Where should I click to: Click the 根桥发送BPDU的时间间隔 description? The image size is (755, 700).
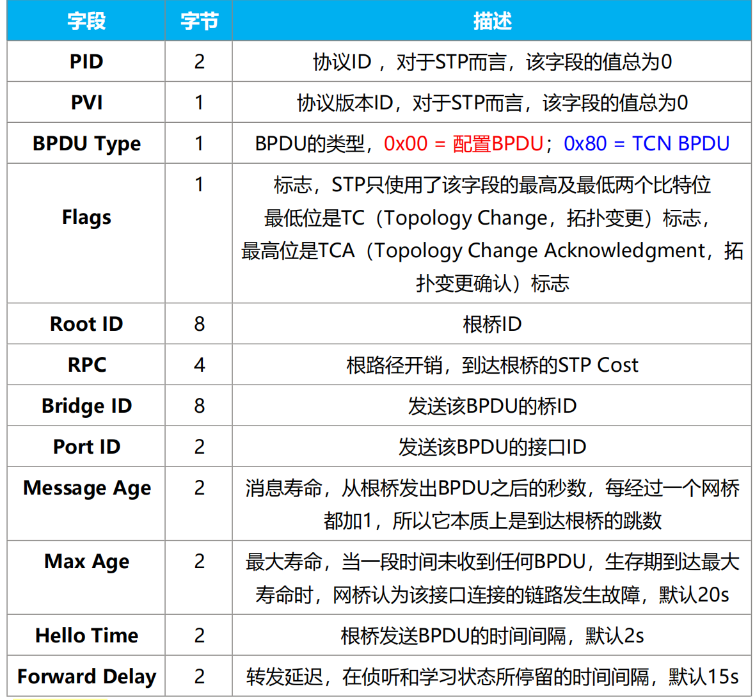[492, 636]
